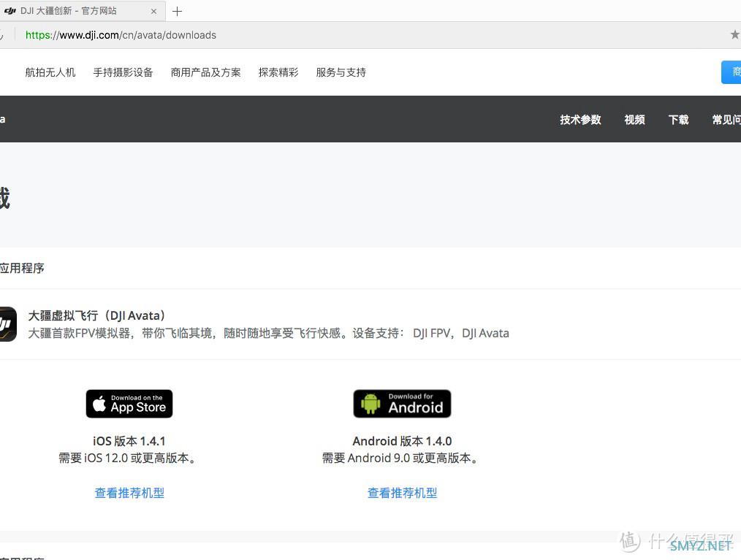Click Download for Android badge
Image resolution: width=741 pixels, height=560 pixels.
point(402,404)
